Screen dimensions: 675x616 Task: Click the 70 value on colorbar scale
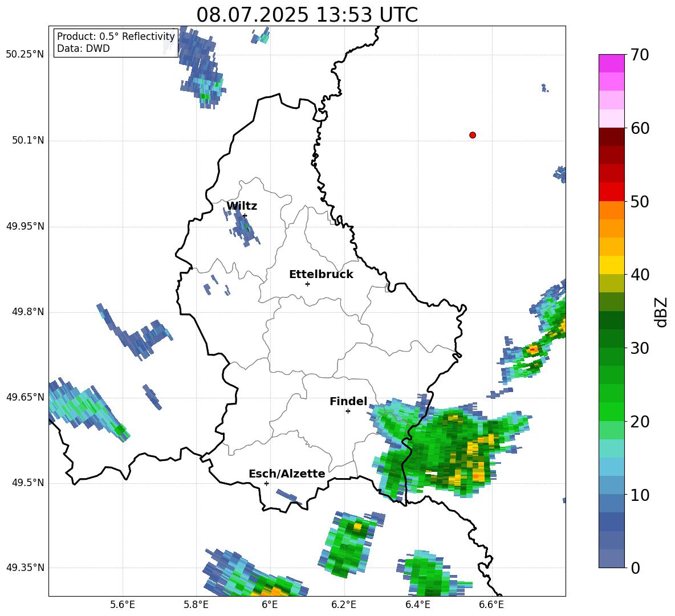click(639, 55)
